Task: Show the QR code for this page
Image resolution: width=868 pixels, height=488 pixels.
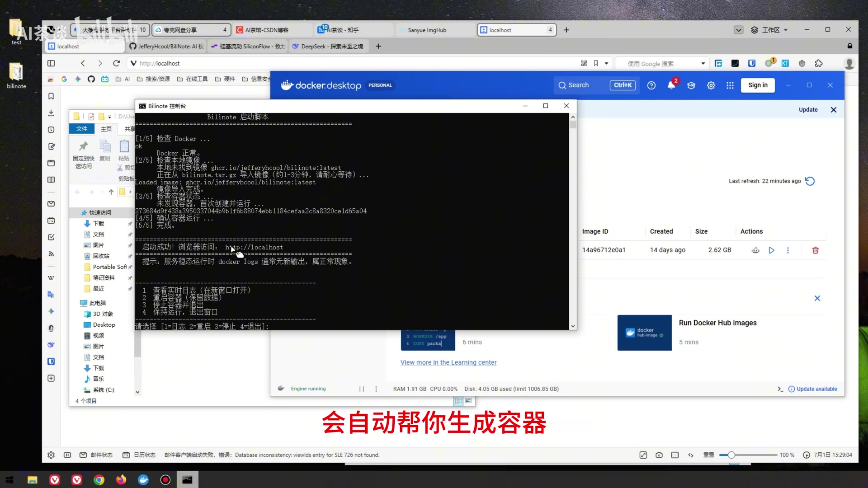Action: point(584,64)
